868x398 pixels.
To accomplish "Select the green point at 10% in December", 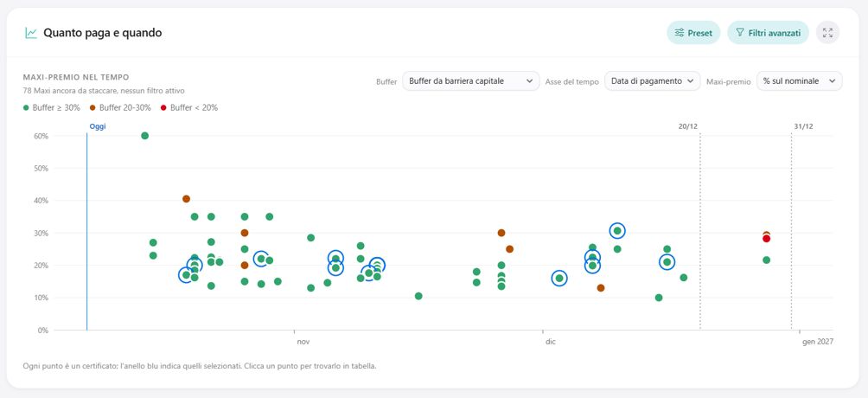I will point(659,298).
